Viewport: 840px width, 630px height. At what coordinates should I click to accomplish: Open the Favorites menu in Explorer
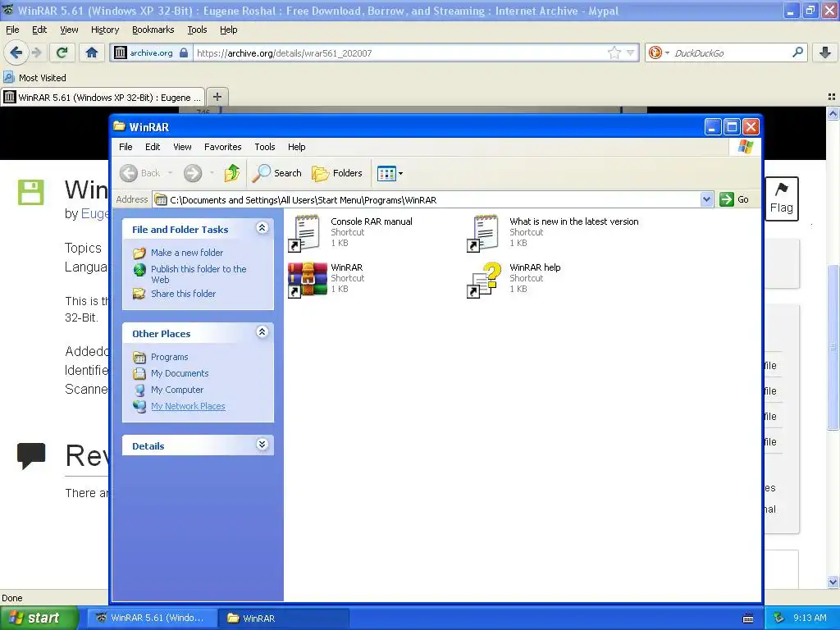click(x=223, y=147)
